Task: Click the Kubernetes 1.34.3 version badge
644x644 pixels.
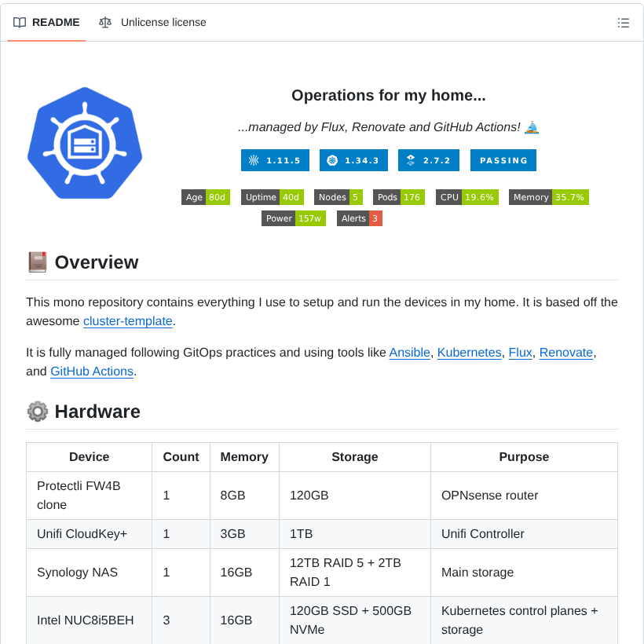Action: tap(353, 160)
